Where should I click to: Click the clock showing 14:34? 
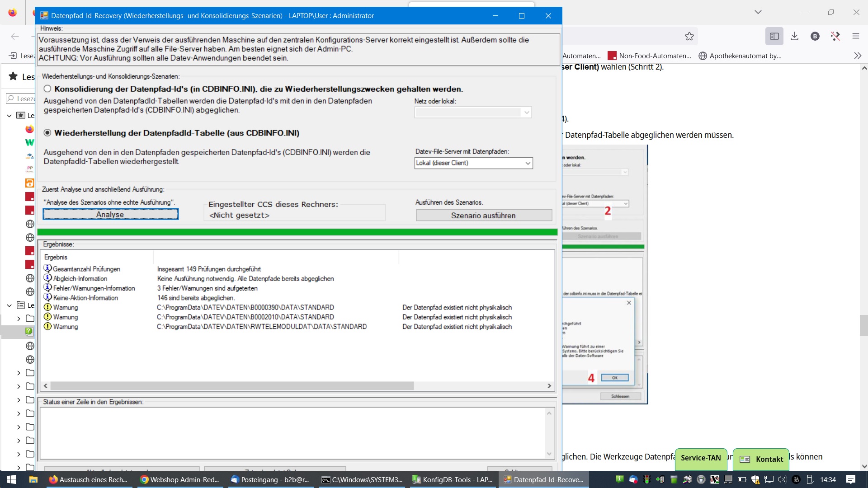828,479
